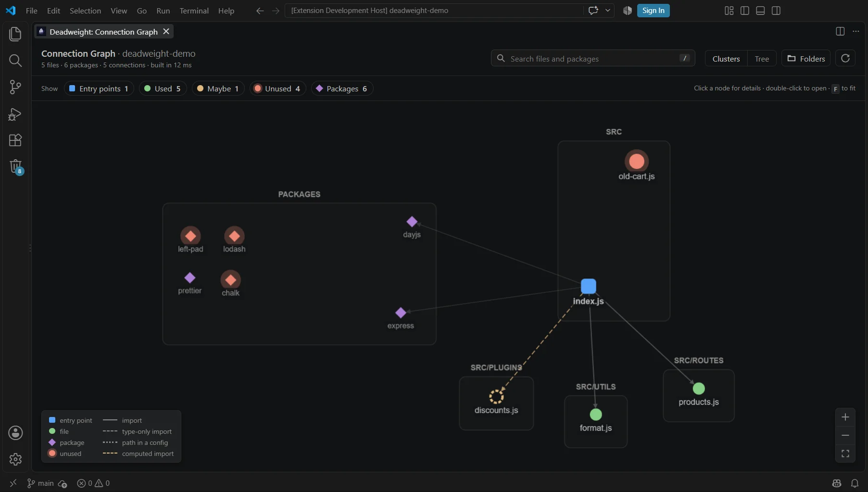Open Source Control view
Screen dimensions: 868x492
(x=15, y=87)
